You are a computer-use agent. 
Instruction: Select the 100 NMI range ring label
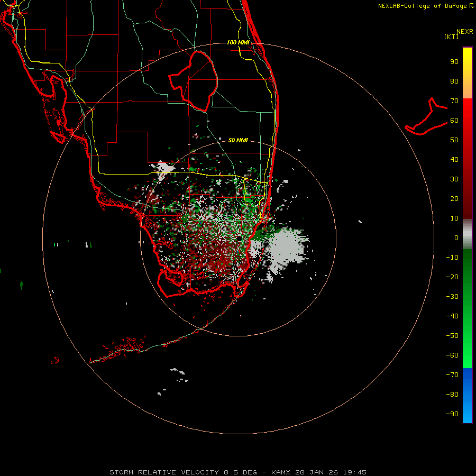[239, 42]
